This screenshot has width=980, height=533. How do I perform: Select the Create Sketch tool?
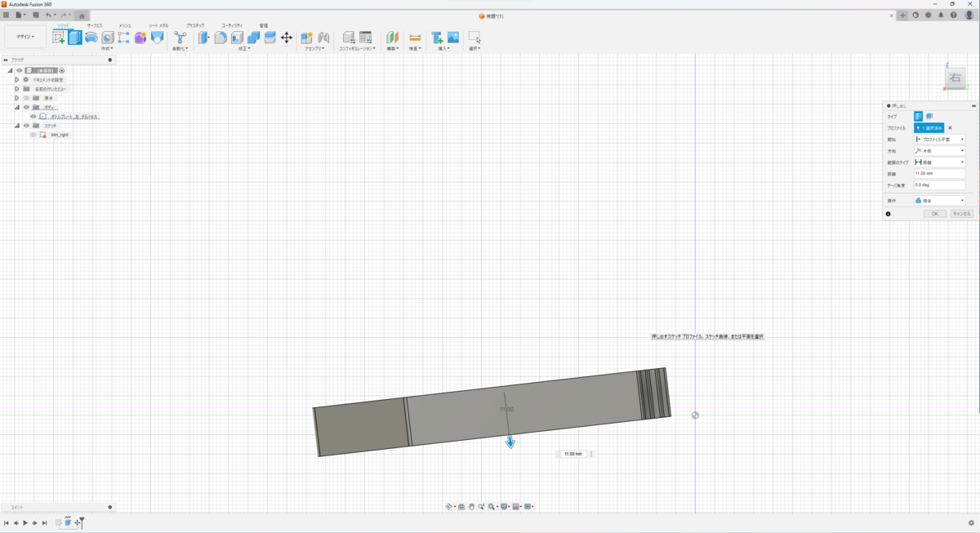(59, 38)
